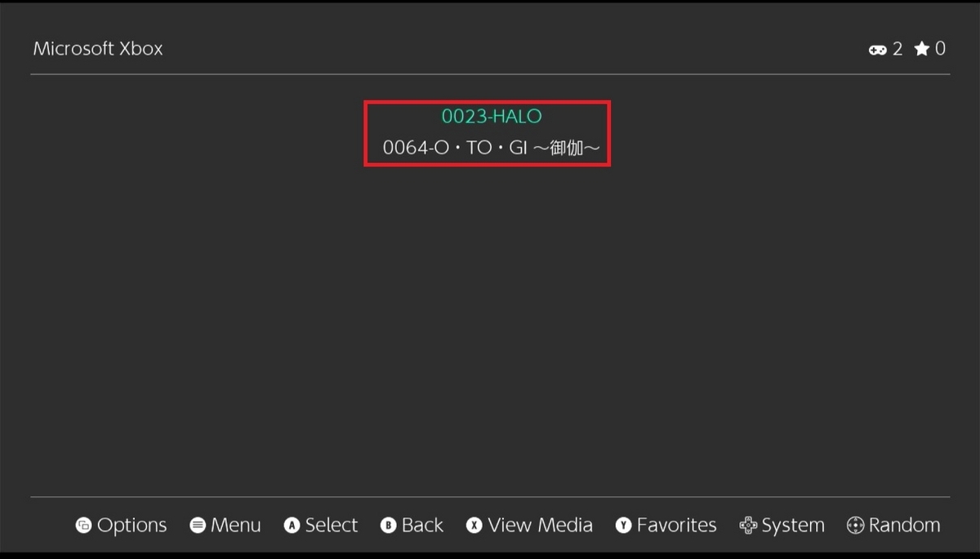Choose the 0064-O・TO・GI game entry
The height and width of the screenshot is (559, 980).
[491, 149]
